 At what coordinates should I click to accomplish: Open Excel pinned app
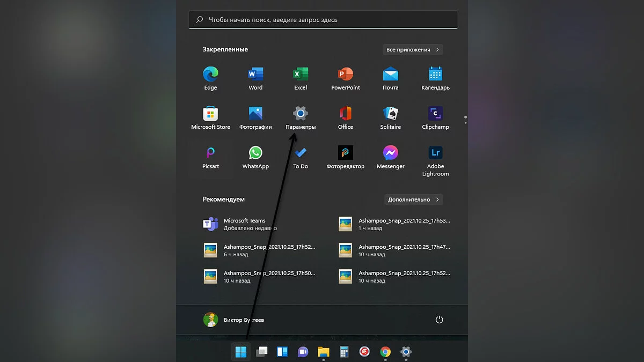[x=301, y=79]
